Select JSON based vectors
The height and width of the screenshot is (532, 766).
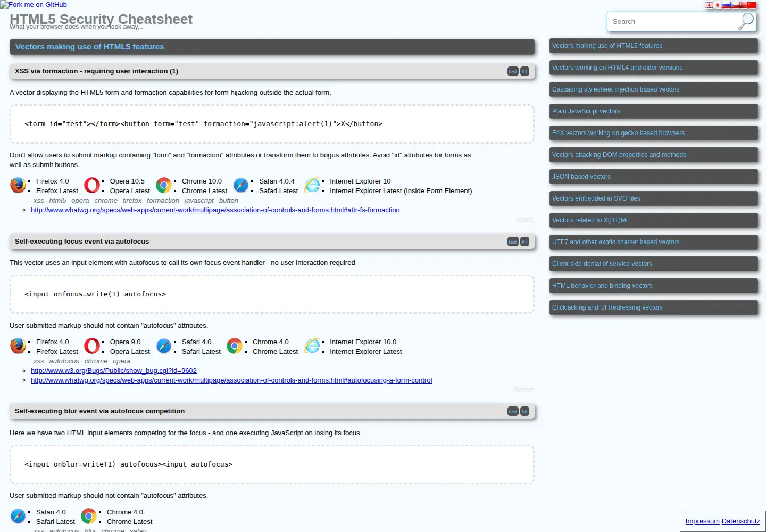click(x=653, y=177)
